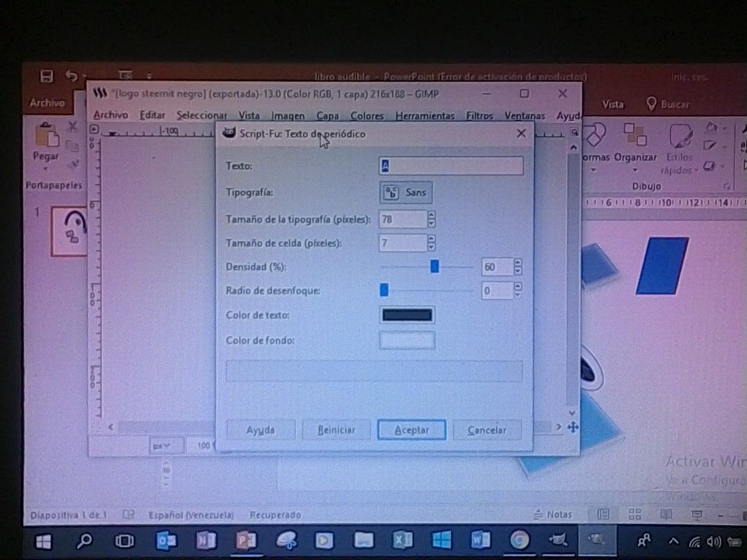Click the Buscar lightbulb in PowerPoint

pos(652,104)
